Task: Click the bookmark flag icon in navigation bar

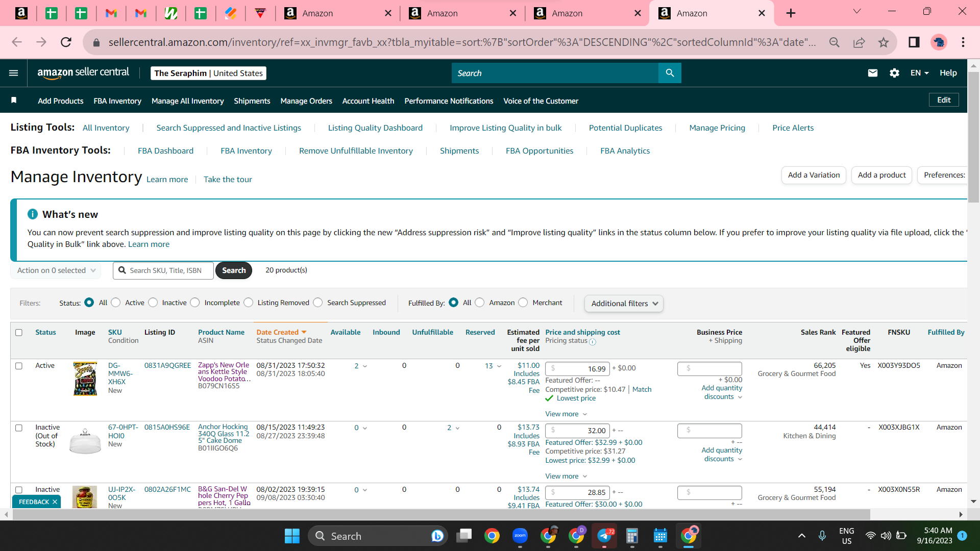Action: tap(14, 101)
